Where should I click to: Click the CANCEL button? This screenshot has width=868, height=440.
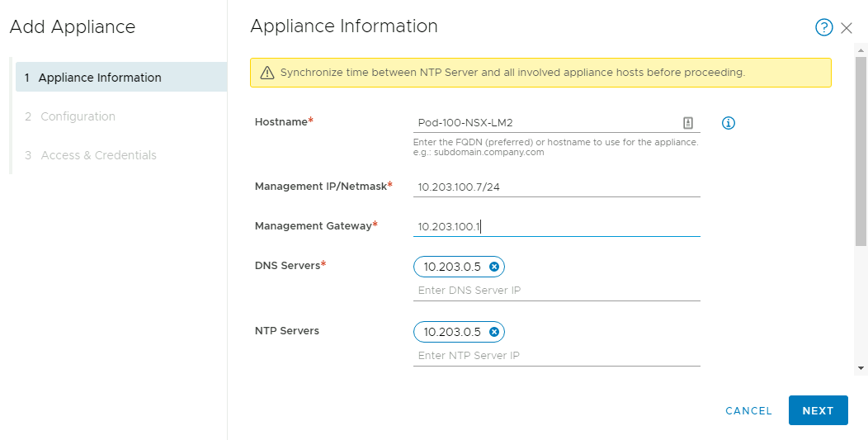pyautogui.click(x=748, y=410)
